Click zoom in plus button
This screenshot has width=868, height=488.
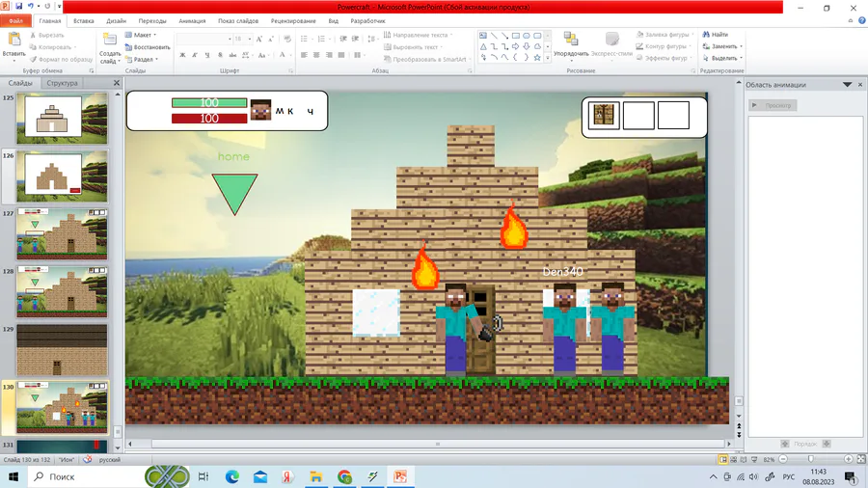tap(848, 459)
